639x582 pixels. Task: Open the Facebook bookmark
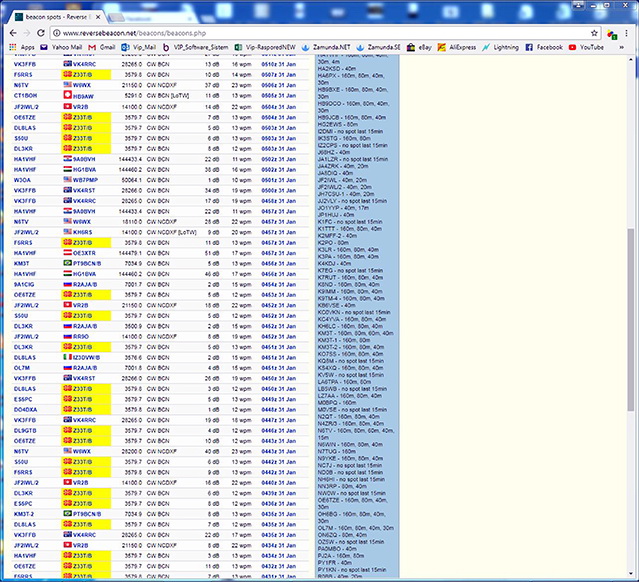click(544, 47)
